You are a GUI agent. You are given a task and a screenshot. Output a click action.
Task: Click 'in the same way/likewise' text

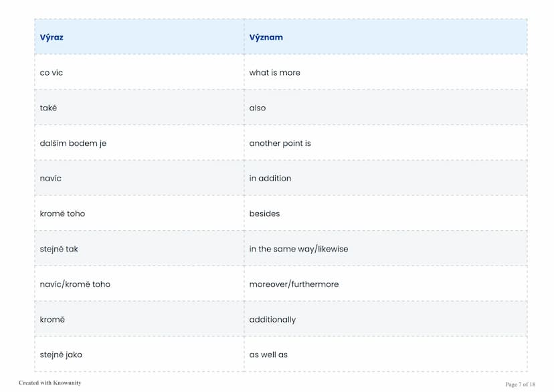(x=298, y=249)
